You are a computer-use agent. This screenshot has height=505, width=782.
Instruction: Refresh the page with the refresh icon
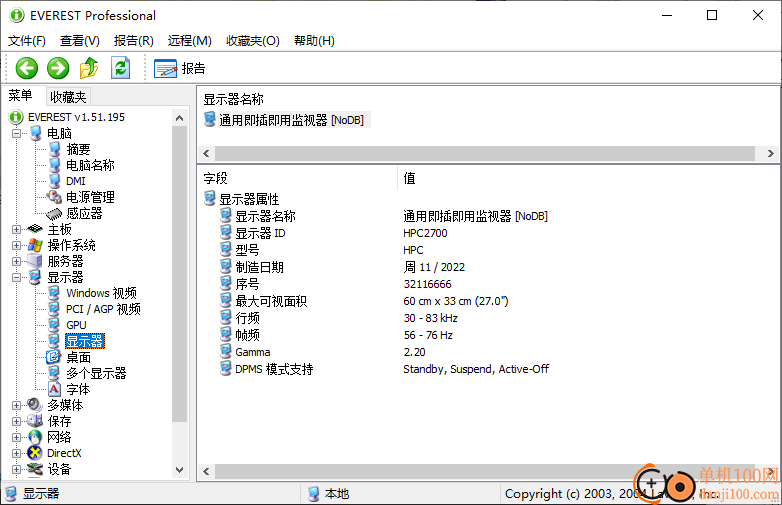(x=121, y=68)
